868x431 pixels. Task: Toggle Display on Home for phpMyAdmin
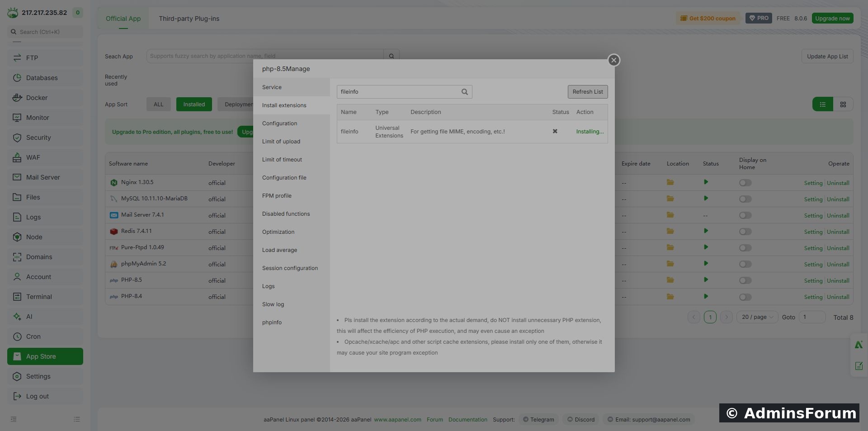pyautogui.click(x=745, y=264)
